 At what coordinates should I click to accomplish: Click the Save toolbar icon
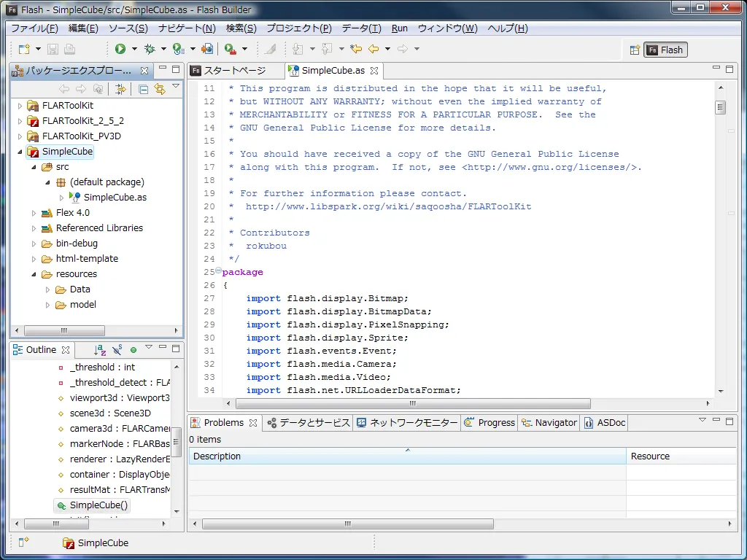[53, 49]
